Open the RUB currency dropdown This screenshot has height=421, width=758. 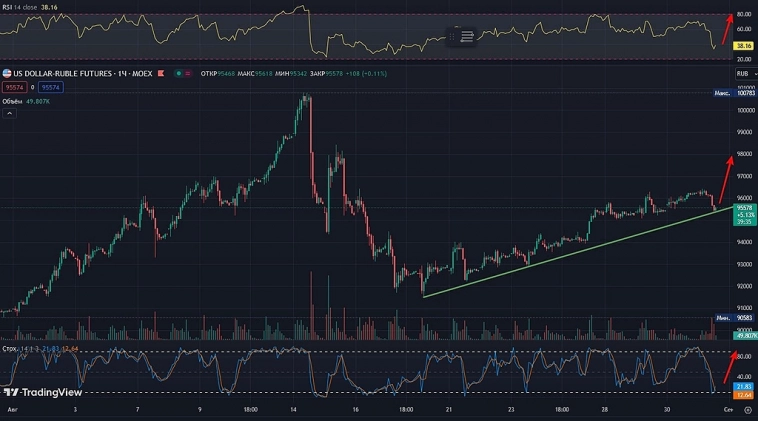[743, 74]
